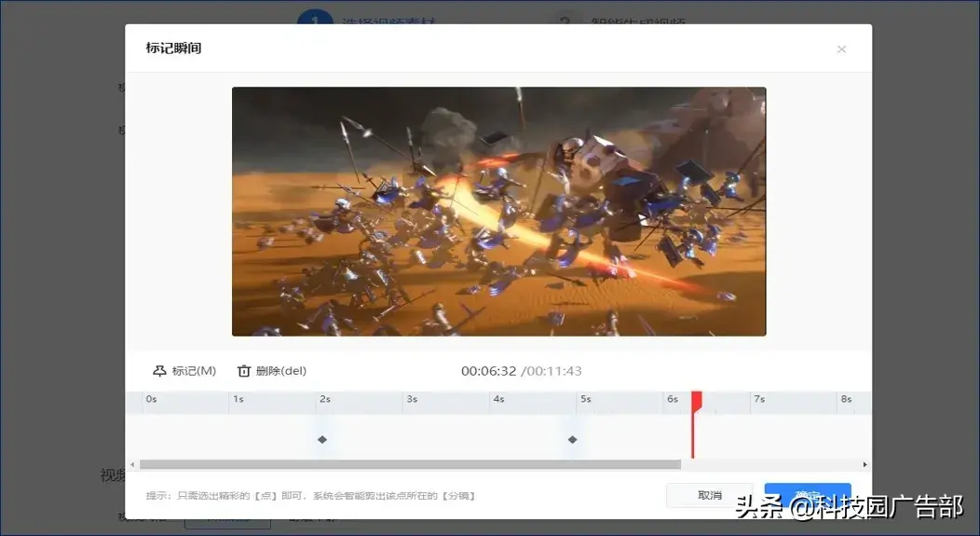980x536 pixels.
Task: Click the 0s tick on the ruler
Action: (x=151, y=399)
